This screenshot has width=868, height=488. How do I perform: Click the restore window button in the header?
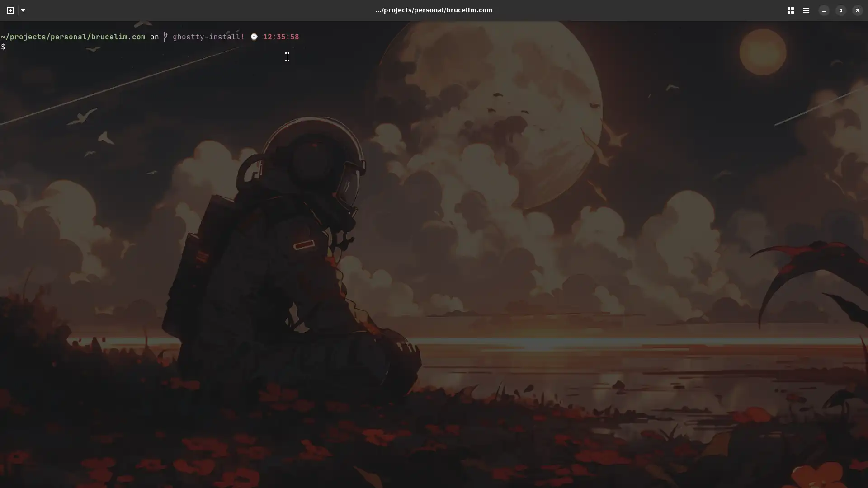click(x=840, y=10)
